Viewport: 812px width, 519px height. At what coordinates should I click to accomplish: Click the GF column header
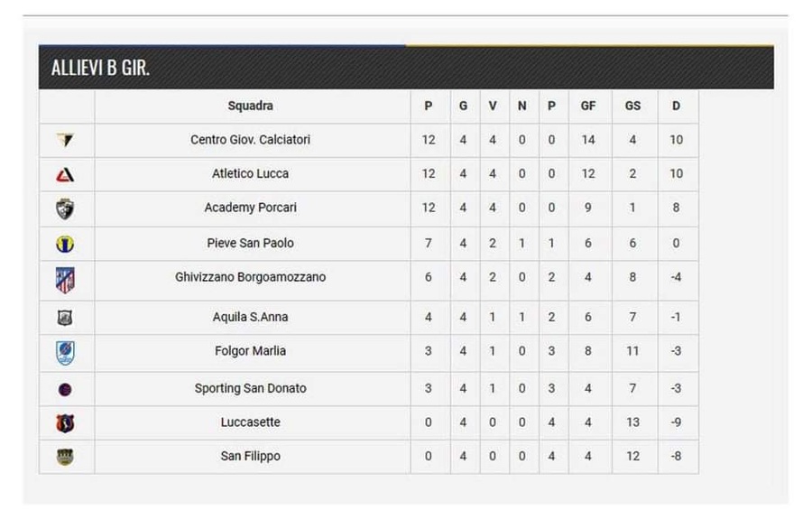587,106
